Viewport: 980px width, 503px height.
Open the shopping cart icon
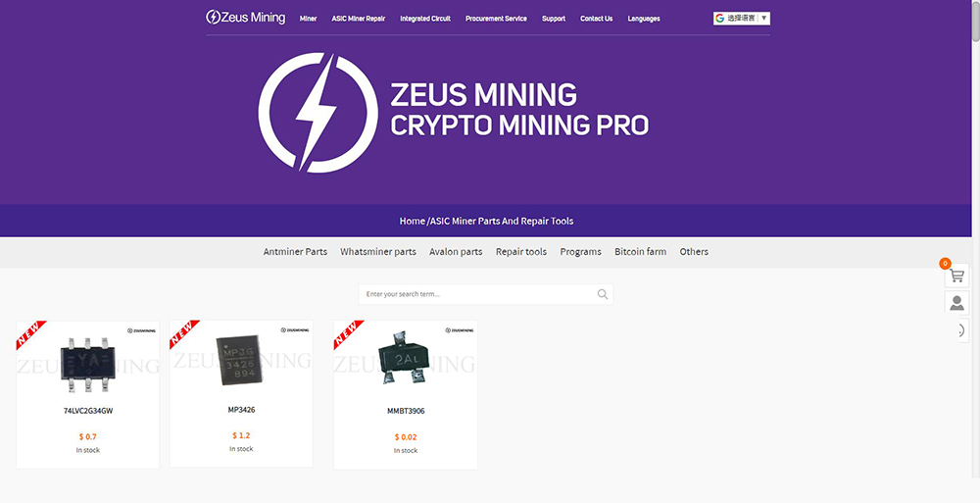point(956,276)
